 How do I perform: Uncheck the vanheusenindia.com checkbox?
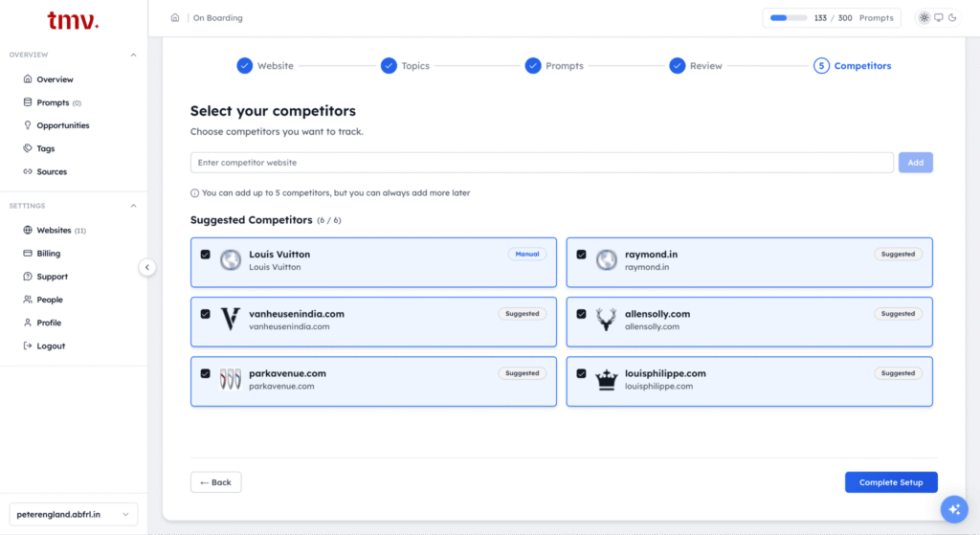coord(205,314)
